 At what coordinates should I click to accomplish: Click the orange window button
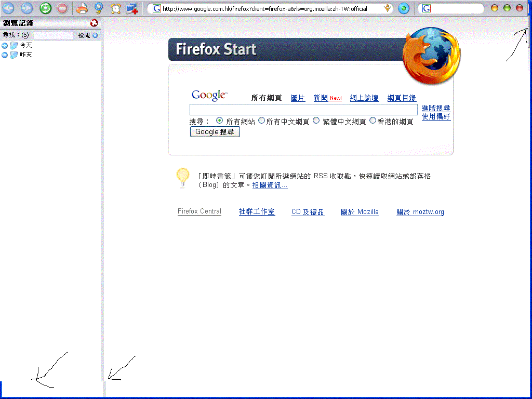pos(495,8)
